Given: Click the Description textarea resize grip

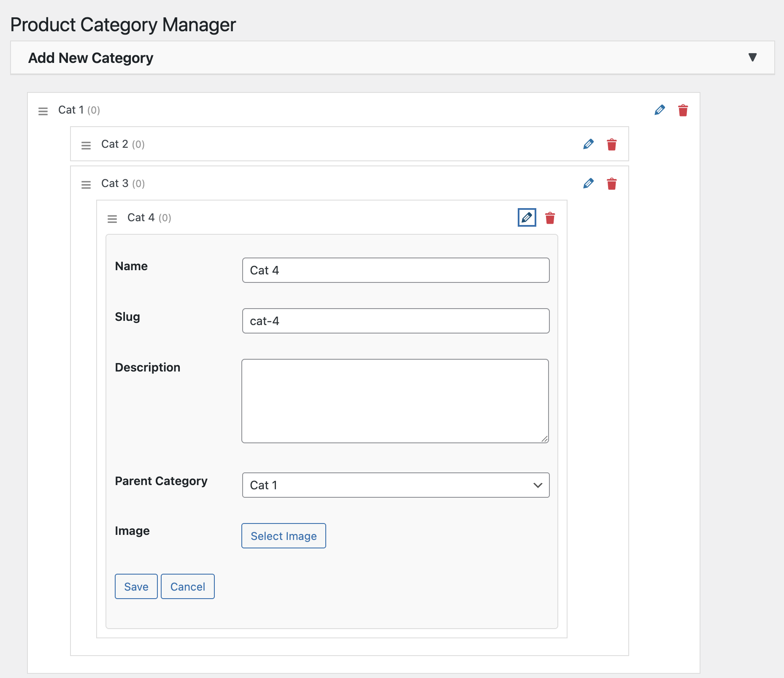Looking at the screenshot, I should point(545,439).
